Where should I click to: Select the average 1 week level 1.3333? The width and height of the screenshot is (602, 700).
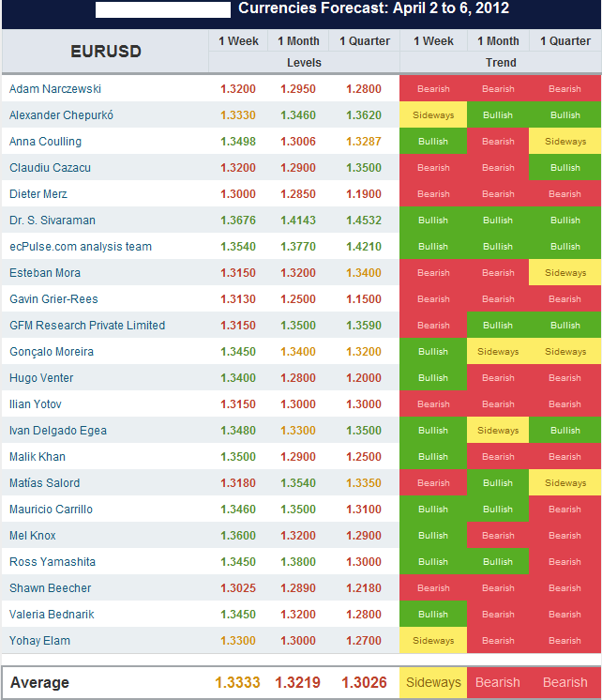[237, 682]
